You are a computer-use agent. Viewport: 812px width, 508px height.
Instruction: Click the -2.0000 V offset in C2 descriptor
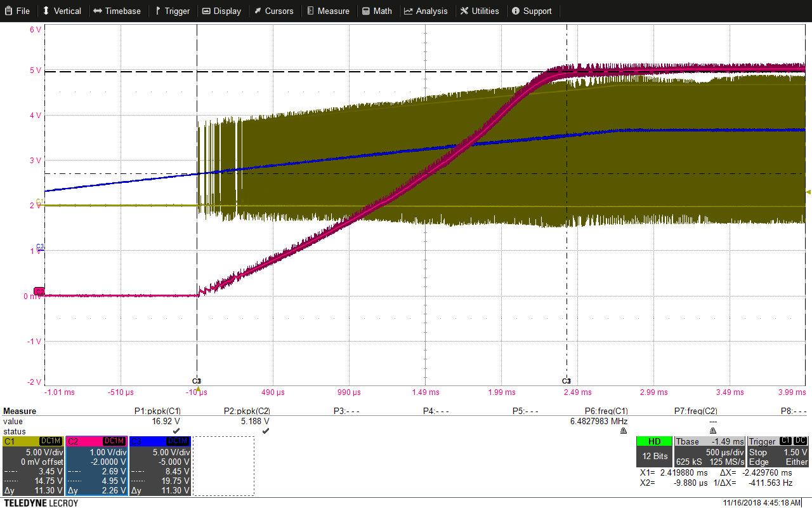(x=105, y=462)
